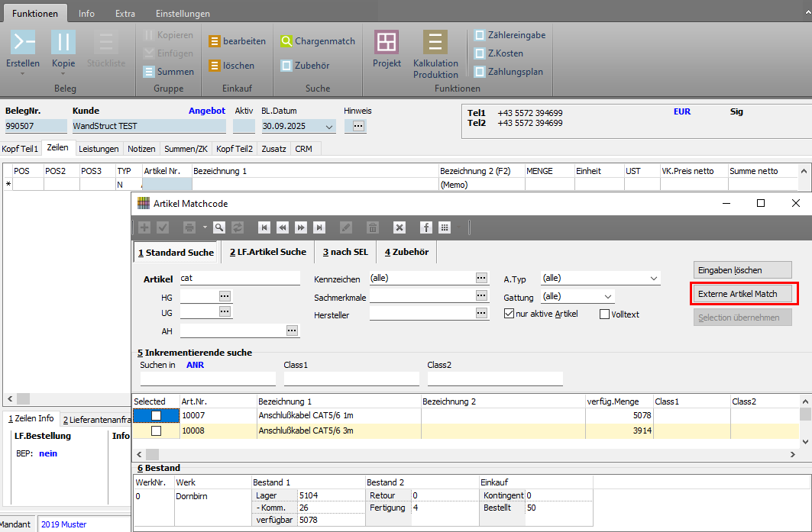Image resolution: width=812 pixels, height=532 pixels.
Task: Click the Erstellen icon in the ribbon
Action: coord(23,43)
